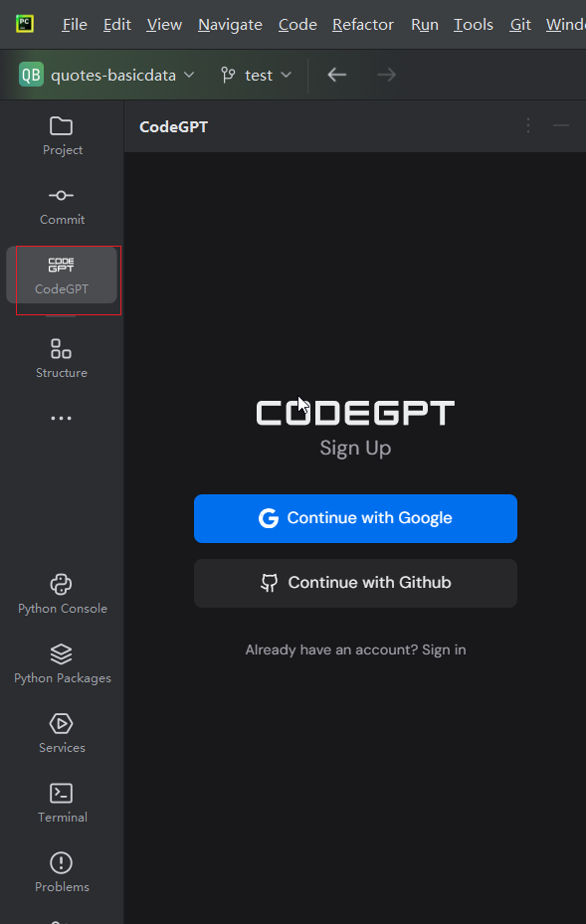Click the Sign Up heading text
The image size is (586, 924).
[355, 449]
